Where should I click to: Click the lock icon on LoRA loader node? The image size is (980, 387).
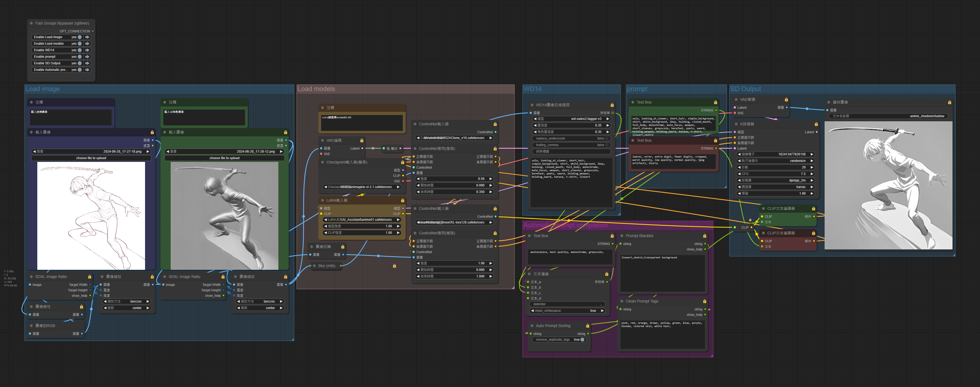point(403,200)
